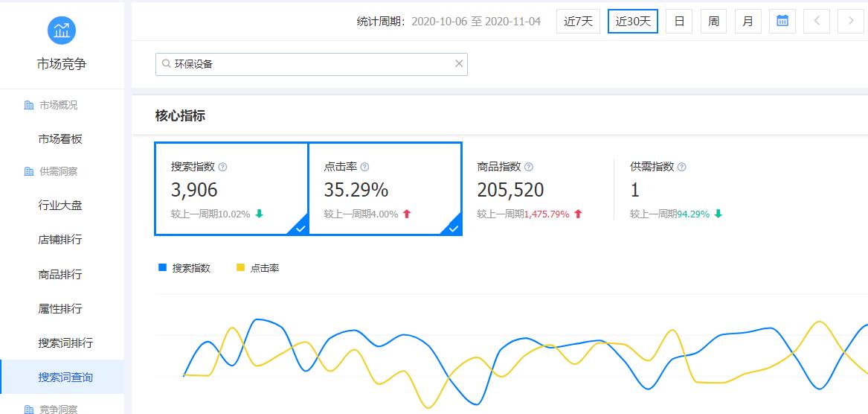
Task: Open the calendar date picker icon
Action: (x=782, y=21)
